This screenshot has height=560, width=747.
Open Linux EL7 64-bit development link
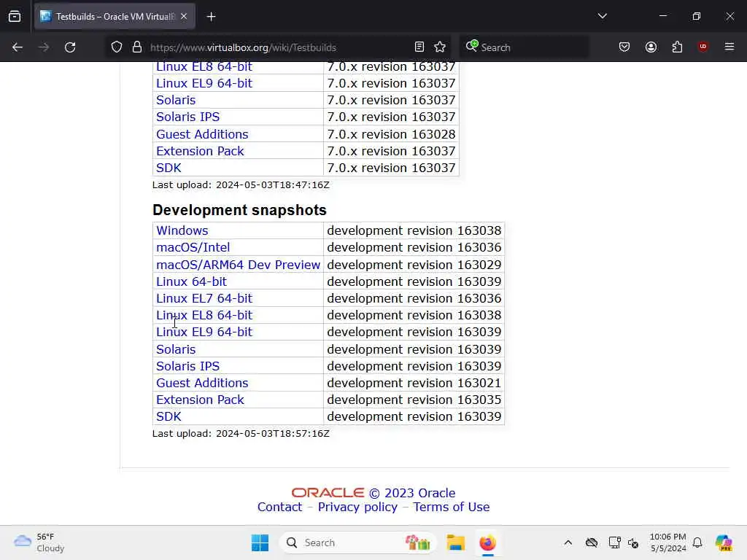(204, 298)
